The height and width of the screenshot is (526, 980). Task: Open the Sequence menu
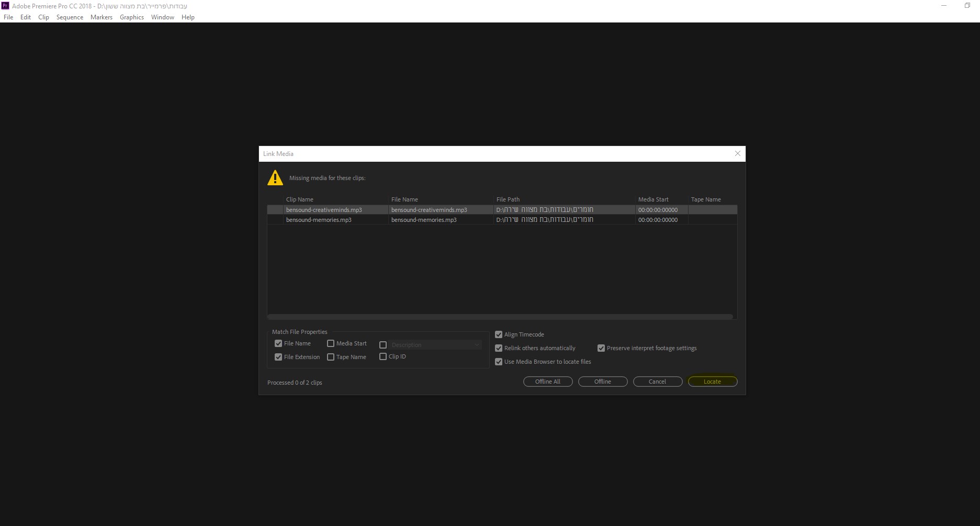(70, 17)
